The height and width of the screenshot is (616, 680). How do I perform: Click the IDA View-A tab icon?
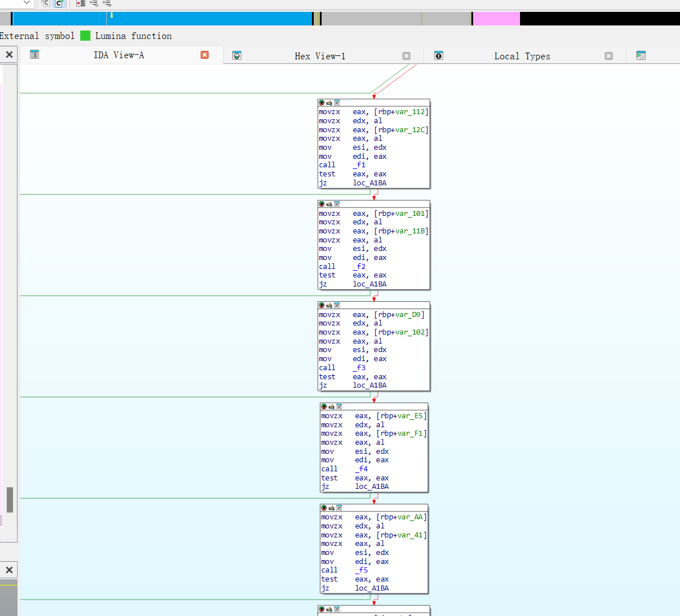(34, 55)
